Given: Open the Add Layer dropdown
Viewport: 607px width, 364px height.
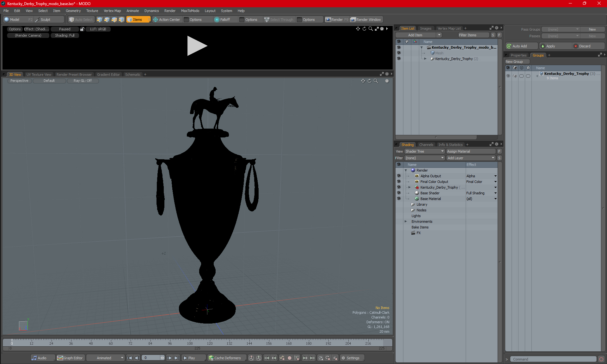Looking at the screenshot, I should click(x=471, y=158).
